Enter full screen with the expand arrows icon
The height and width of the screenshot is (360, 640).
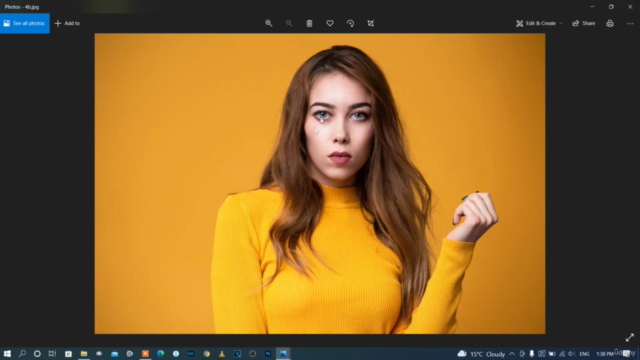630,338
